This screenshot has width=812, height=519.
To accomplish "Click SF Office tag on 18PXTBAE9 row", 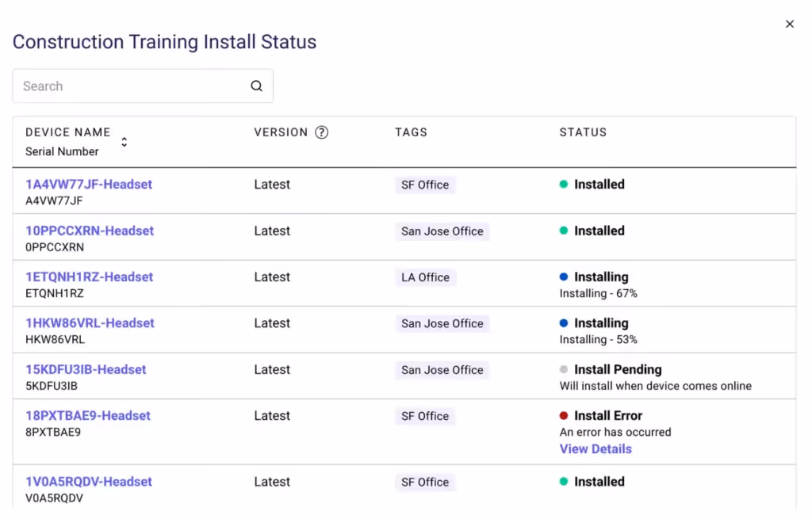I will (x=425, y=416).
